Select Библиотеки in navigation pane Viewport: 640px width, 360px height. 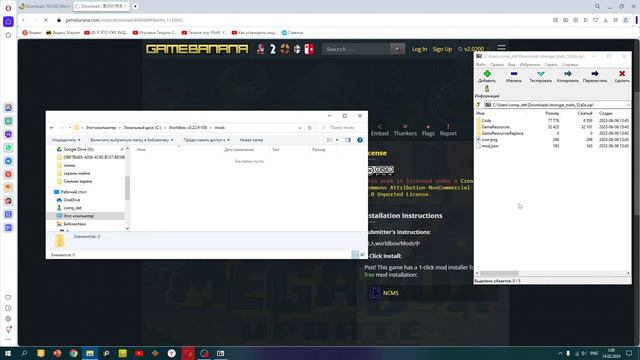click(74, 224)
